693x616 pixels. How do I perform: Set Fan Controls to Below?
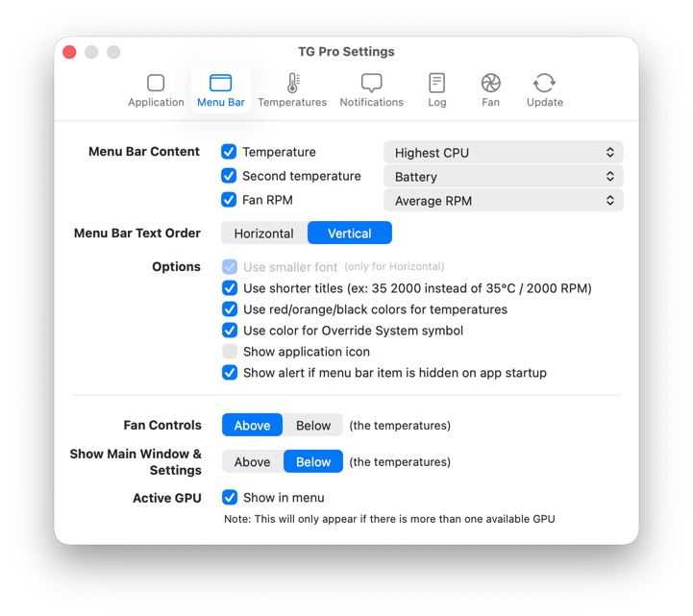[313, 425]
